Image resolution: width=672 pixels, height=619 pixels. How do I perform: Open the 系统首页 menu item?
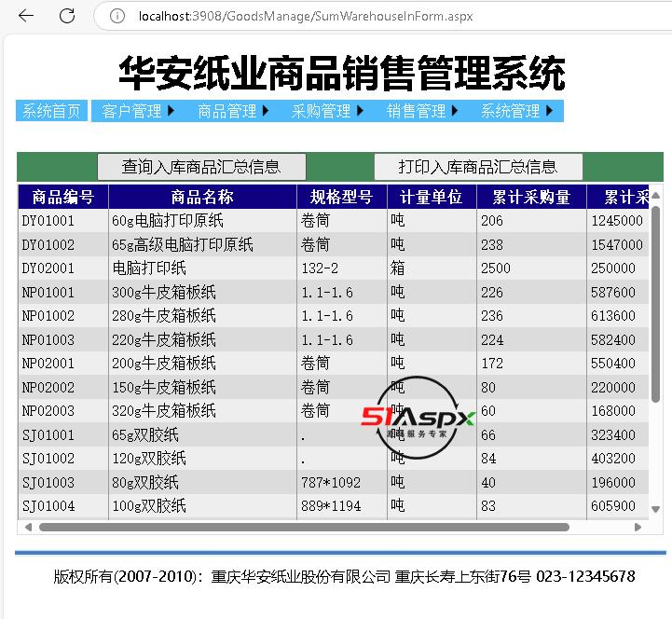52,111
